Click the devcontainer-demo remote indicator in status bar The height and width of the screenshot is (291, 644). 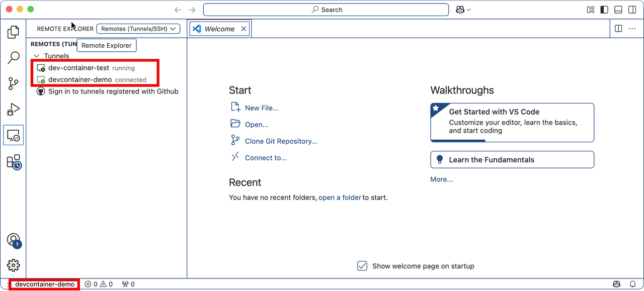coord(44,284)
